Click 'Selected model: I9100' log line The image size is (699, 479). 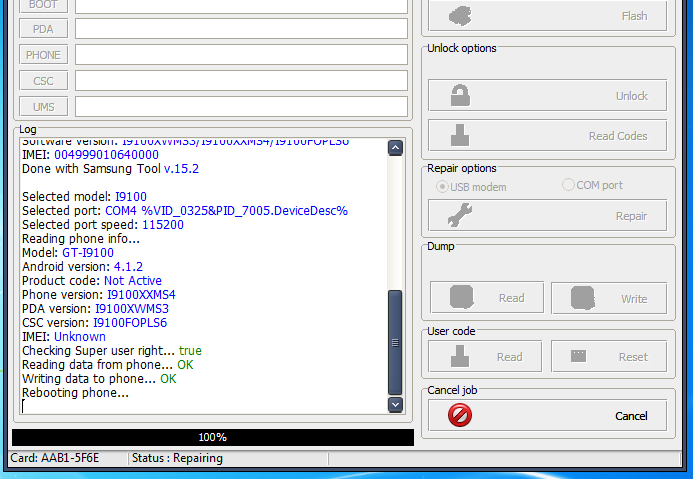point(84,197)
